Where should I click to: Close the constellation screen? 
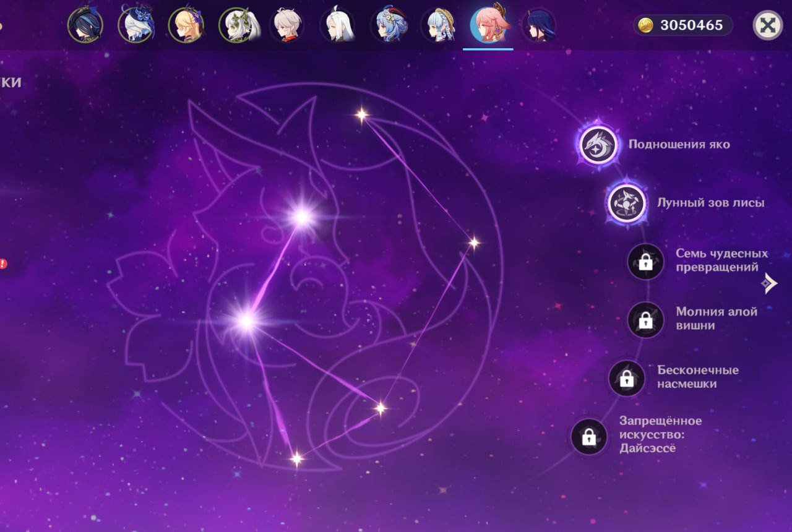click(767, 25)
